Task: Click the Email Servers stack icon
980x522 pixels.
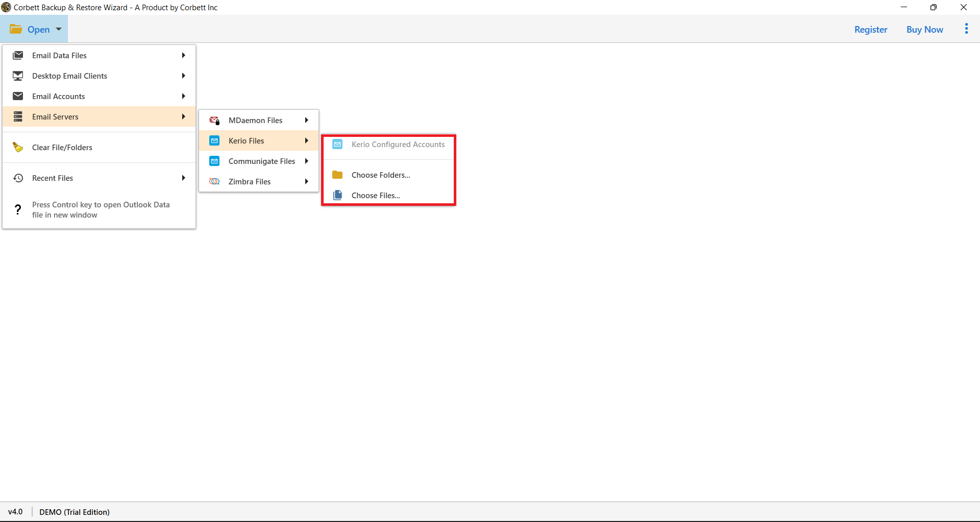Action: point(18,116)
